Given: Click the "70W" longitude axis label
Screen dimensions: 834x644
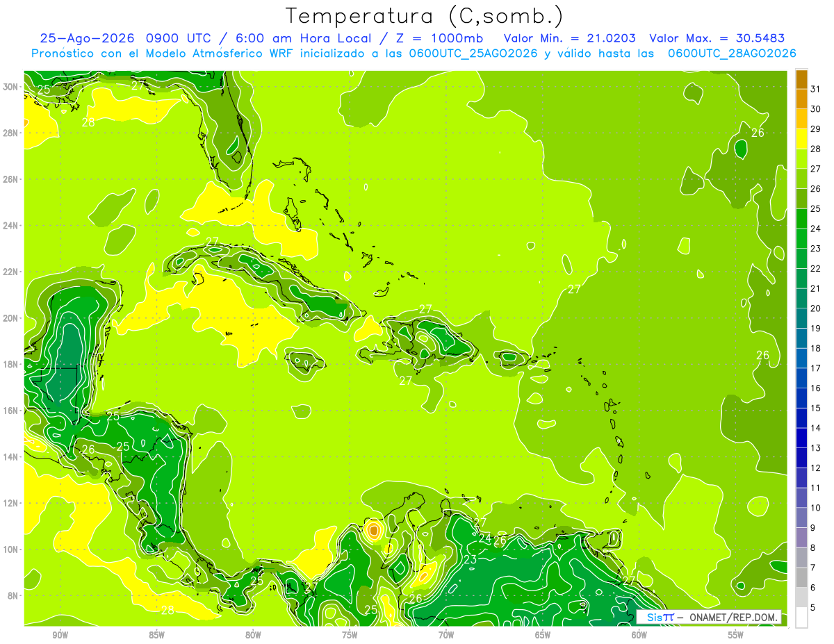Looking at the screenshot, I should [x=446, y=634].
